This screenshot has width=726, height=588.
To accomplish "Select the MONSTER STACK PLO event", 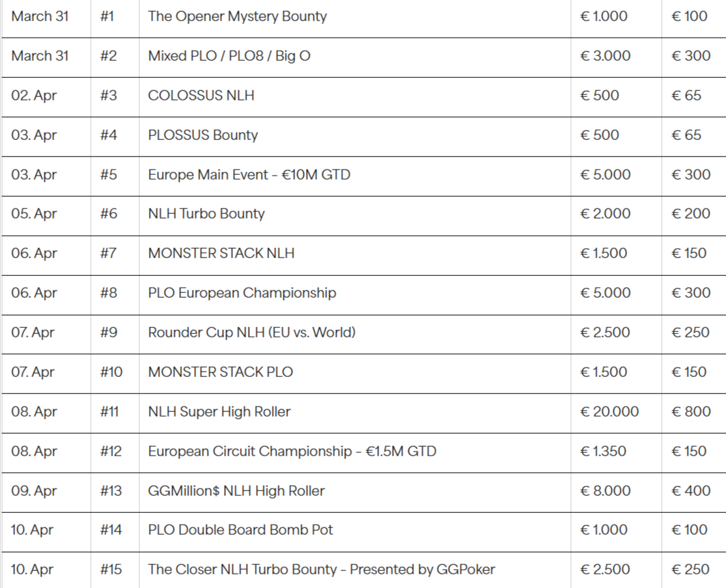I will [220, 372].
